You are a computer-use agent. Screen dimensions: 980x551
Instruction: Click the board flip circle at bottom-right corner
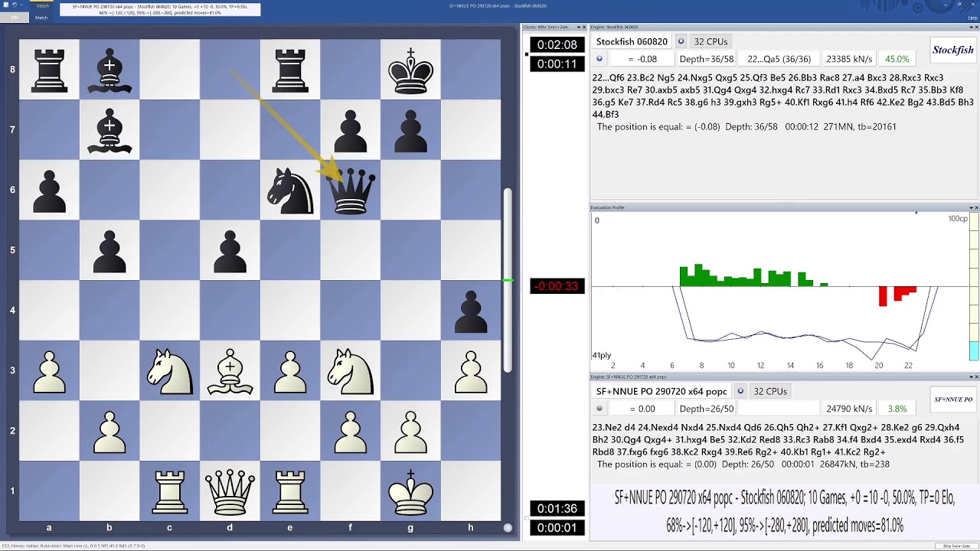point(508,527)
